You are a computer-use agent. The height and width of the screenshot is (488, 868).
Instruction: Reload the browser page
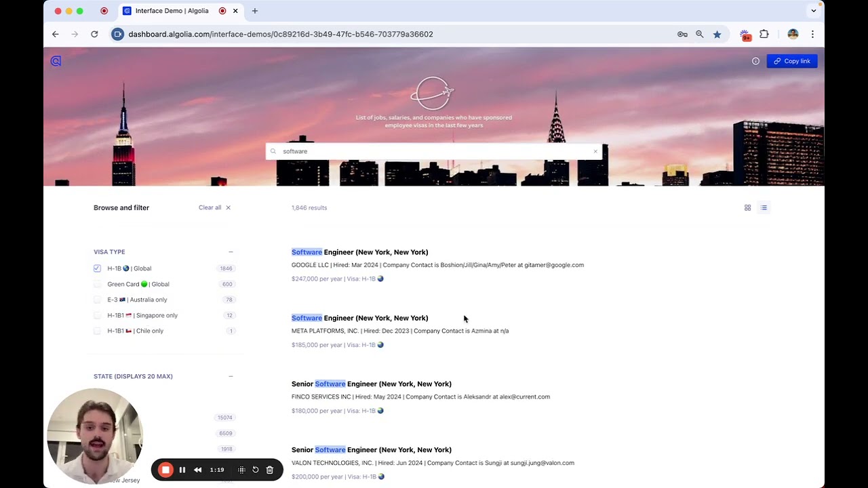pyautogui.click(x=94, y=34)
